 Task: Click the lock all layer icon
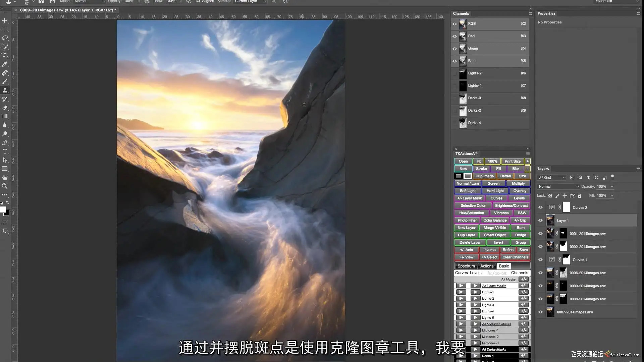coord(580,196)
